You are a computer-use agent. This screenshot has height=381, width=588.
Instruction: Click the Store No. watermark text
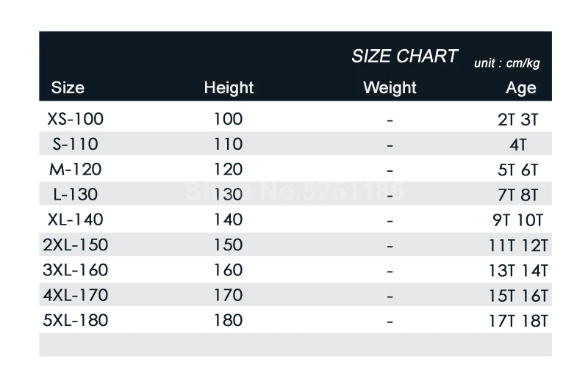point(294,193)
